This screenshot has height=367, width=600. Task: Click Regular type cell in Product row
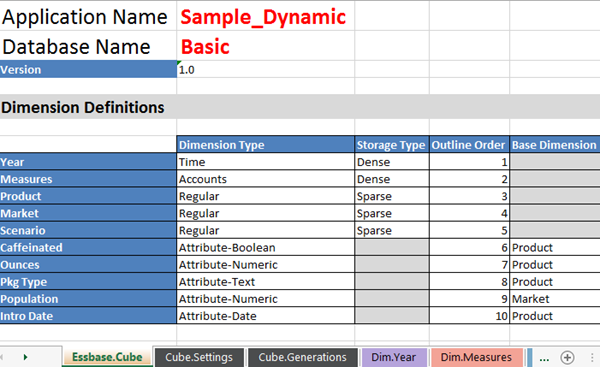tap(266, 196)
